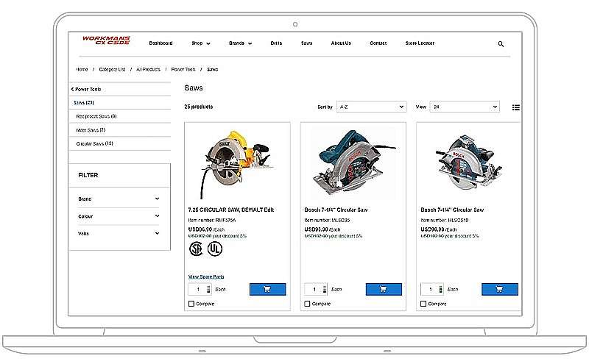Open 7.25 Circular Saw DEWALT title

pyautogui.click(x=231, y=210)
